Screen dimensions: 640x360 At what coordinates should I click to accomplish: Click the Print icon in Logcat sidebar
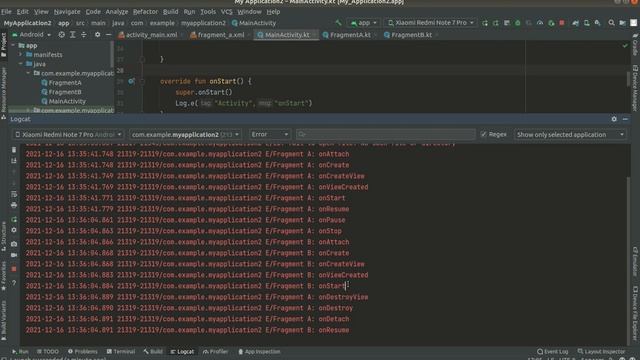(14, 205)
